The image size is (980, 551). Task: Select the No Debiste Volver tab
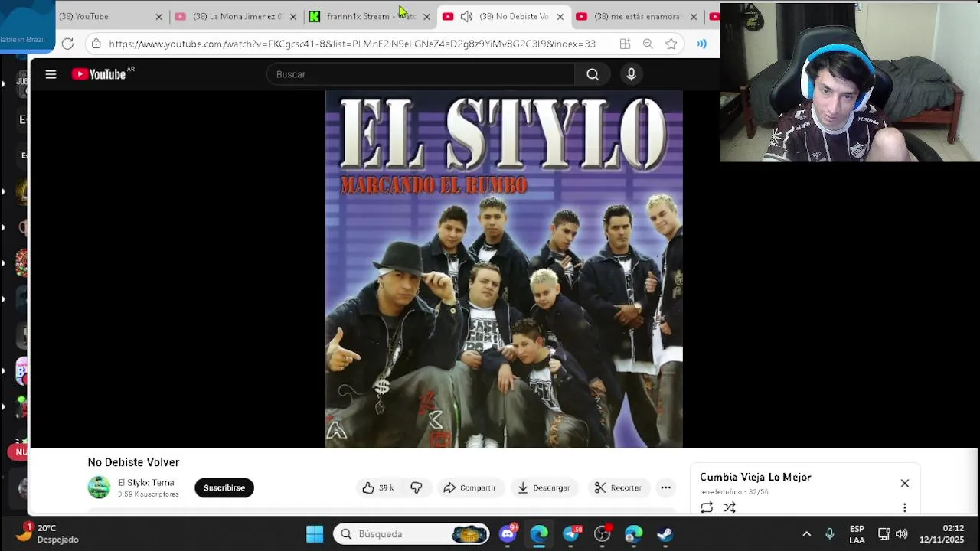click(x=514, y=16)
